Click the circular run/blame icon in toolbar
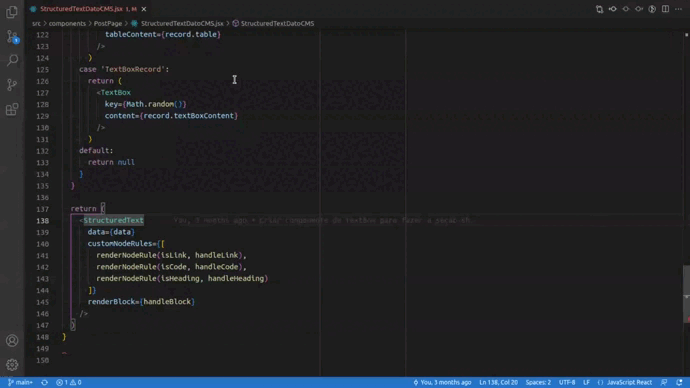This screenshot has width=690, height=388. 652,9
